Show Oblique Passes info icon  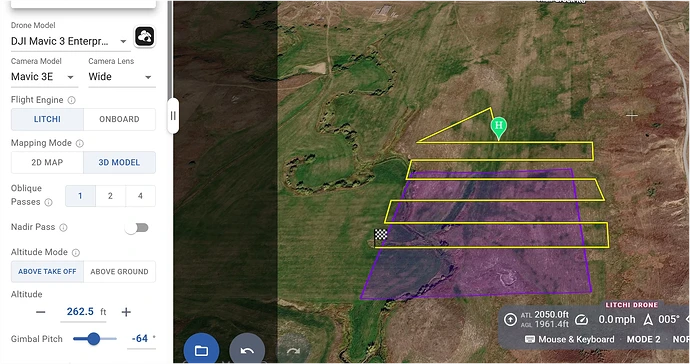point(48,202)
